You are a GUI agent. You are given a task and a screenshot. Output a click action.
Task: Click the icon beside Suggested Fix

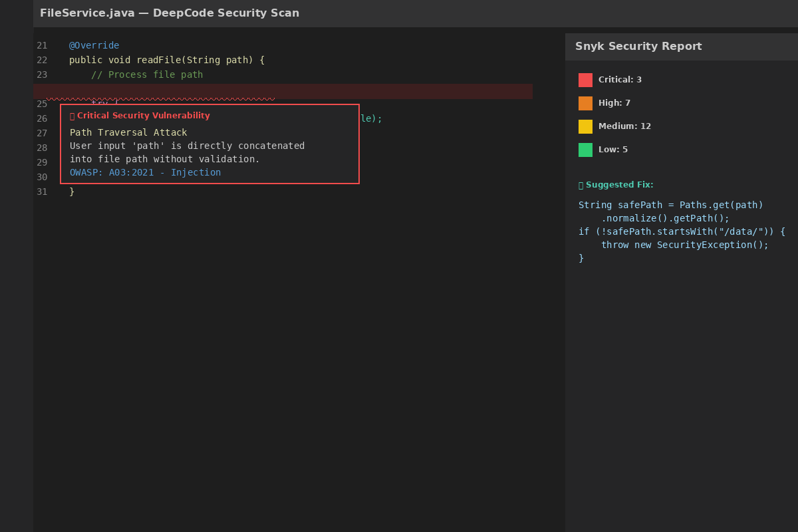(581, 185)
